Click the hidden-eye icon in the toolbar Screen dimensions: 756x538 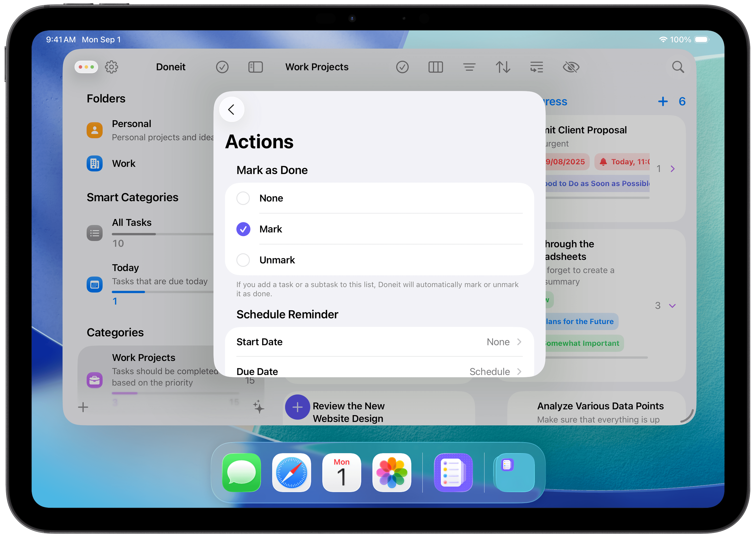pos(570,67)
